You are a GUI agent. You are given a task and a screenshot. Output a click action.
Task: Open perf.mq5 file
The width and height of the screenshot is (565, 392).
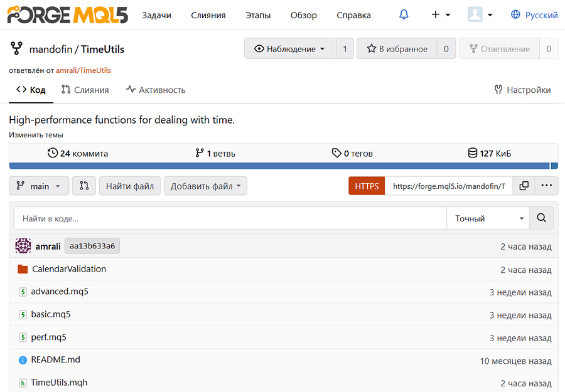tap(48, 337)
